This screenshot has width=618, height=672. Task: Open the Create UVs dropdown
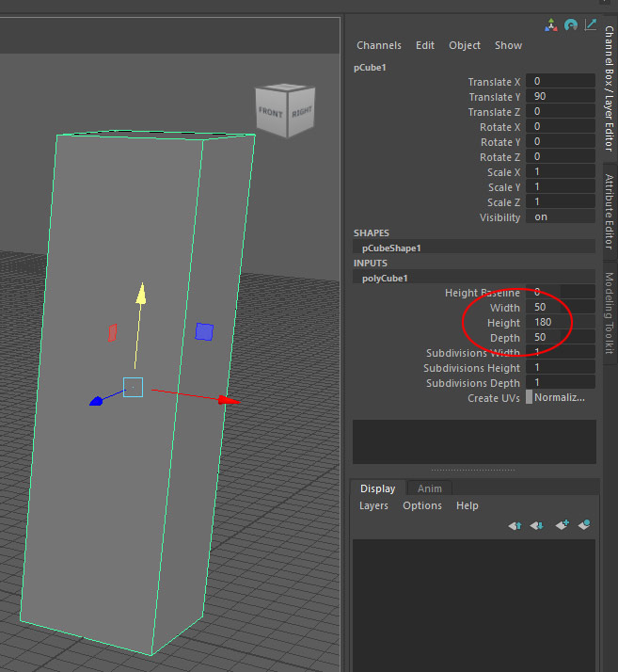pos(560,398)
